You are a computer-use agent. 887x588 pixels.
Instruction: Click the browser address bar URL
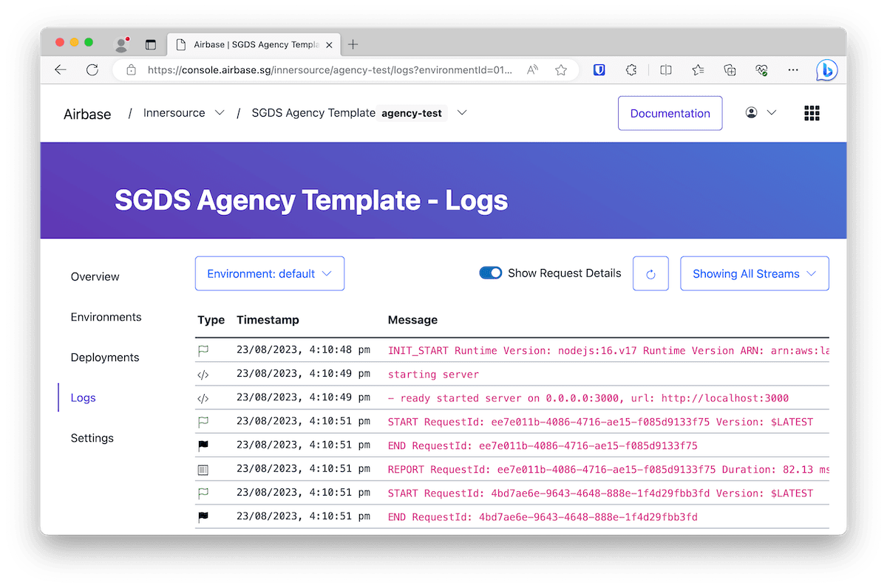click(x=330, y=70)
